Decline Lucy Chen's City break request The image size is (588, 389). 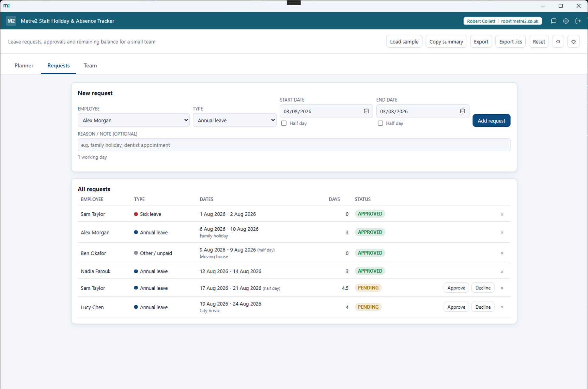point(483,307)
